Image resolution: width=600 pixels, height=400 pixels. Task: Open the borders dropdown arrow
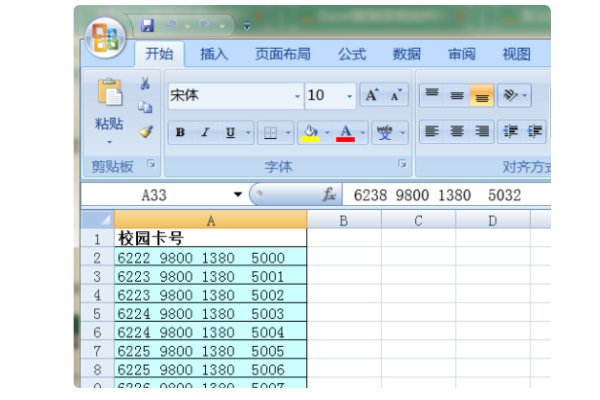(x=288, y=132)
